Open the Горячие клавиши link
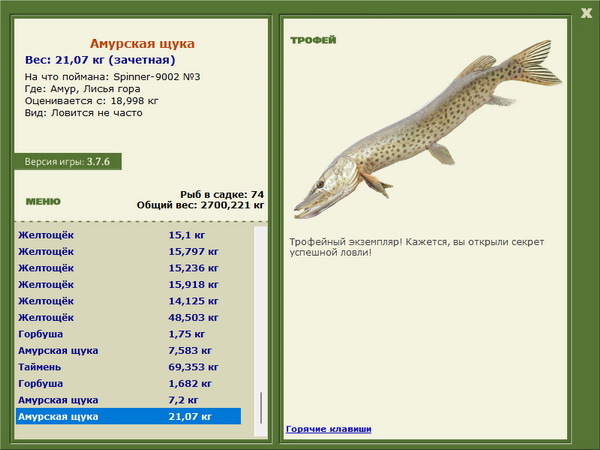 click(x=329, y=429)
